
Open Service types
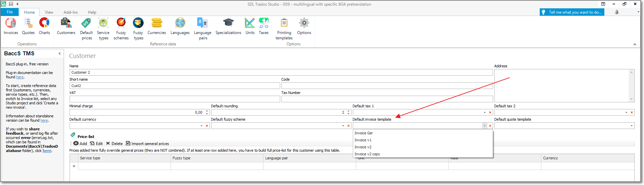click(x=103, y=29)
